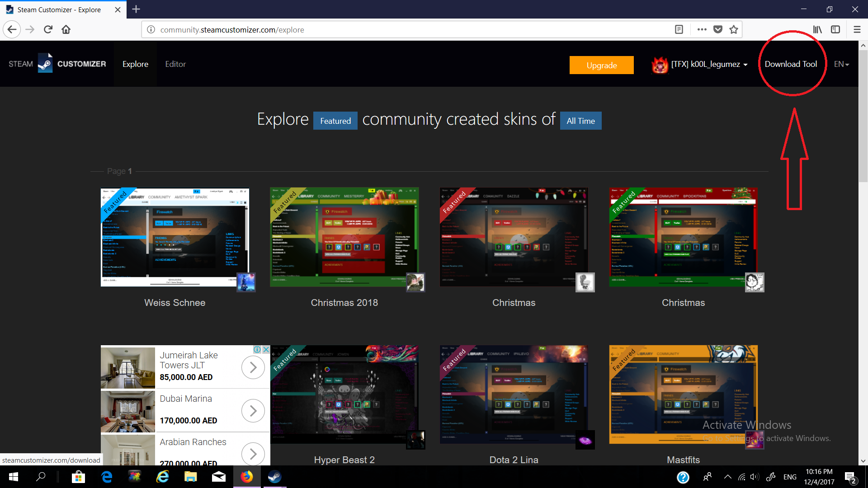
Task: Open the Featured filter dropdown
Action: coord(335,121)
